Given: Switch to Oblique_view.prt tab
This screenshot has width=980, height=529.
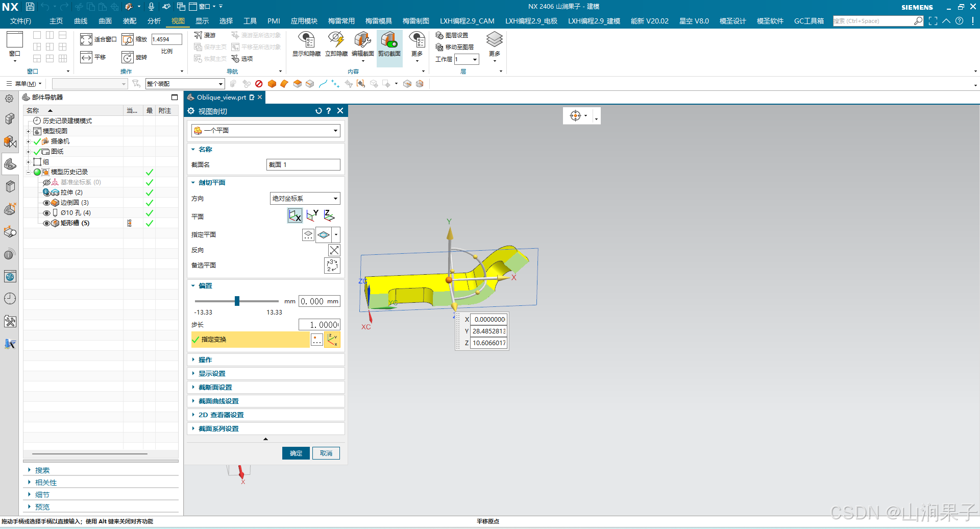Looking at the screenshot, I should click(x=222, y=97).
